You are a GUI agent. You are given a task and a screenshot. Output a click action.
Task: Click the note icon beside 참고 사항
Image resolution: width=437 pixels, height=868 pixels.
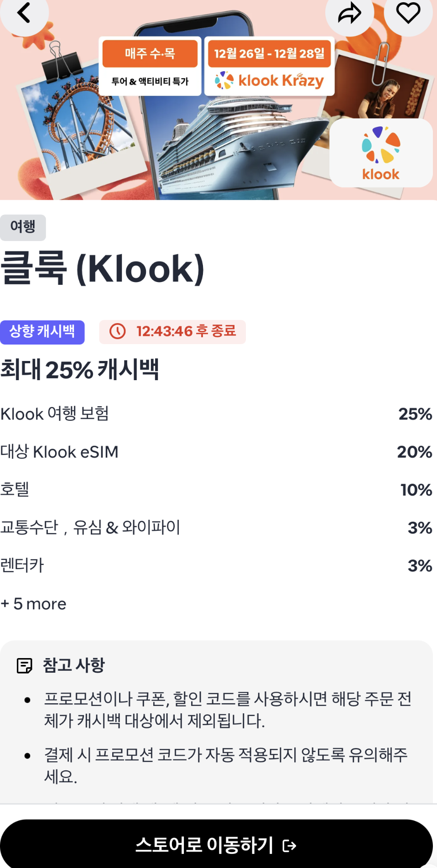[x=25, y=665]
